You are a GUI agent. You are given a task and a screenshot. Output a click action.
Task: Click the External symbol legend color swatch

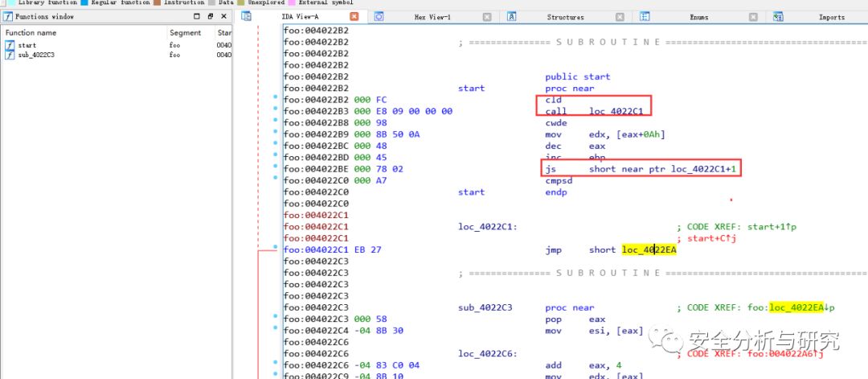[291, 2]
